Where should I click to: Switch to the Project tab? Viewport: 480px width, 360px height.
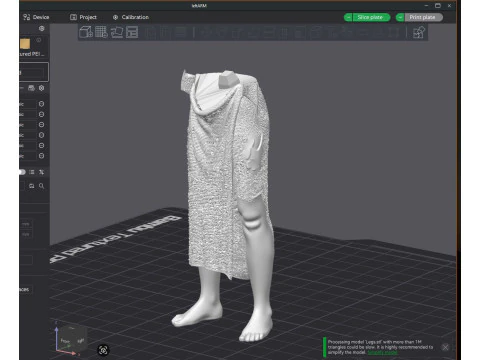click(x=83, y=17)
